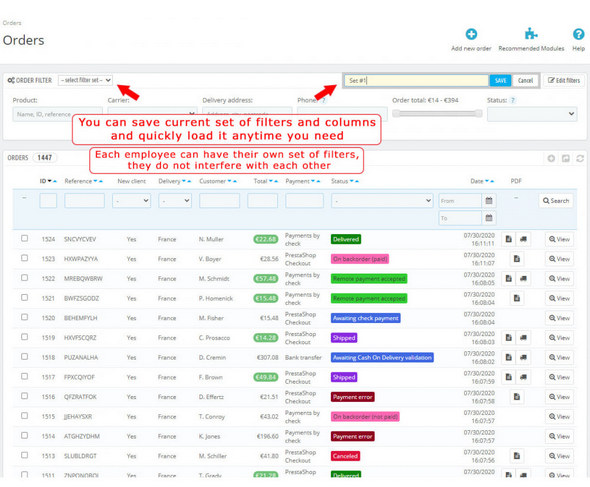590x487 pixels.
Task: Open delivery slip for order 1524
Action: 523,239
